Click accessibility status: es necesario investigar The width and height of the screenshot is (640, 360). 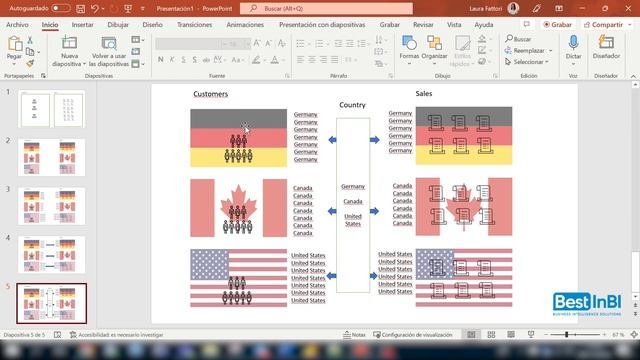click(116, 335)
